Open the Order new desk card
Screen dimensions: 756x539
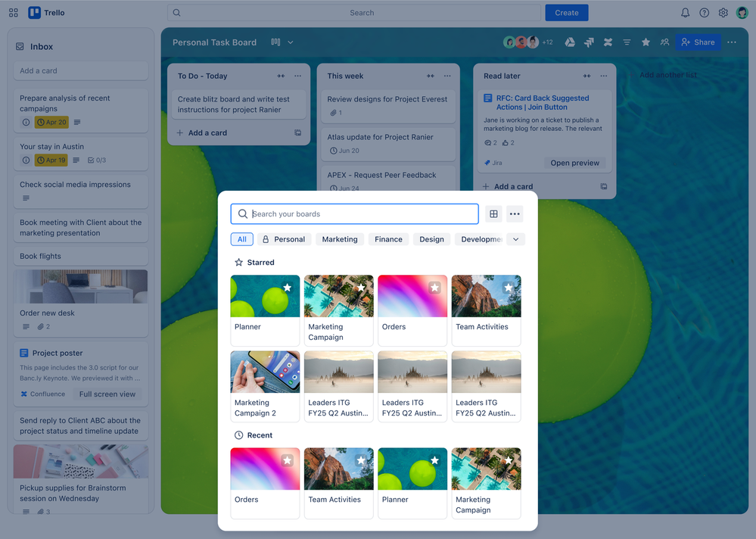pyautogui.click(x=81, y=304)
